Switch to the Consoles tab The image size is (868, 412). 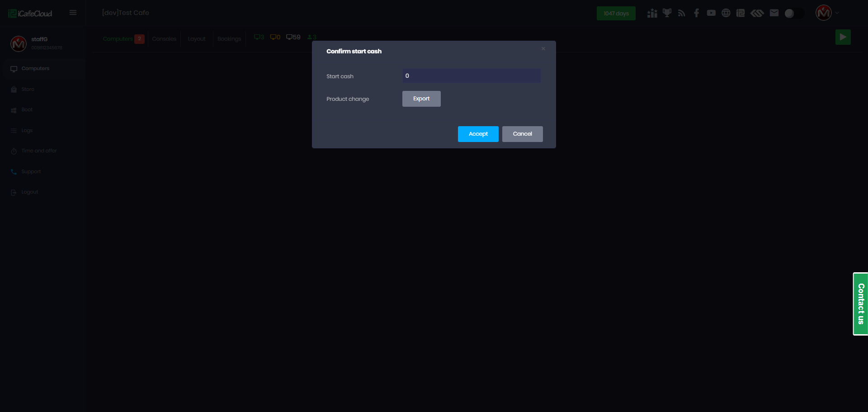tap(164, 39)
